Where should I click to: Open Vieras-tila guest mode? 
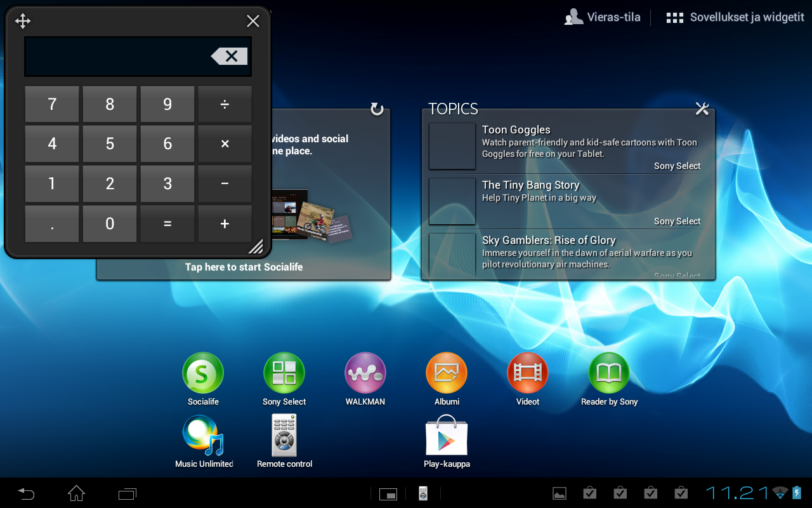(x=603, y=17)
